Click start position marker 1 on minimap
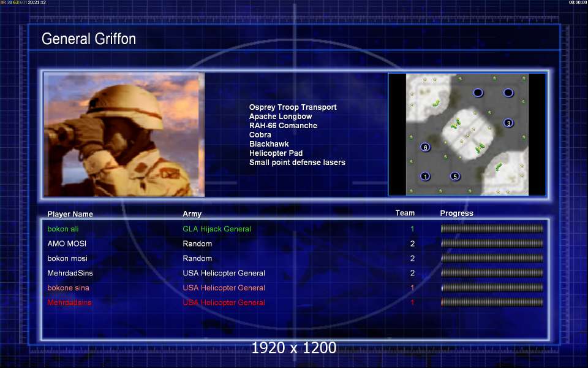 [x=425, y=176]
